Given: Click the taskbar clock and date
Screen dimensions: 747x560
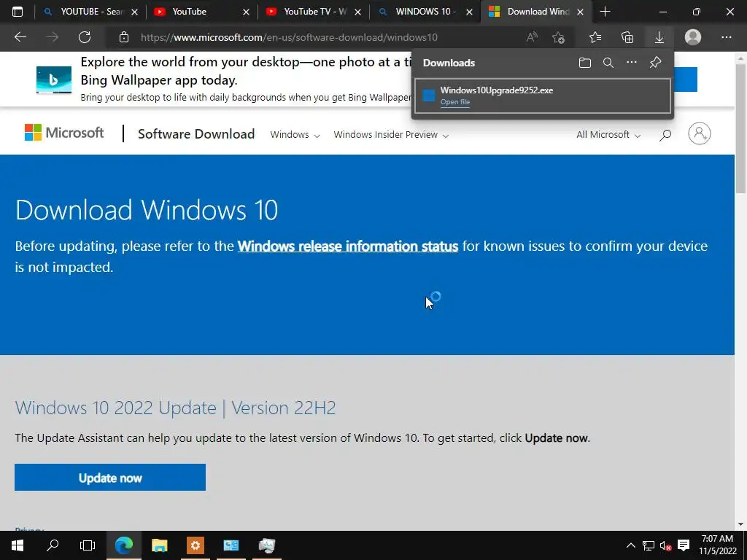Looking at the screenshot, I should (x=718, y=545).
